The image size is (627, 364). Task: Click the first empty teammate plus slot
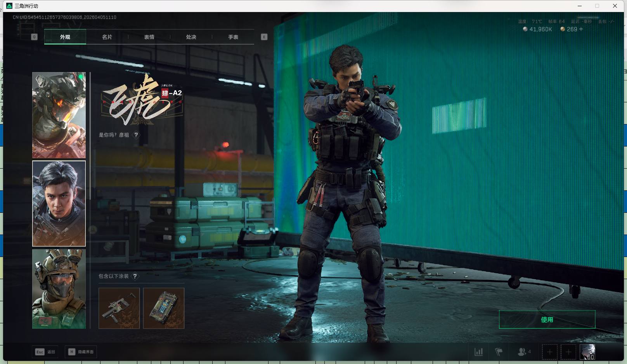point(550,352)
